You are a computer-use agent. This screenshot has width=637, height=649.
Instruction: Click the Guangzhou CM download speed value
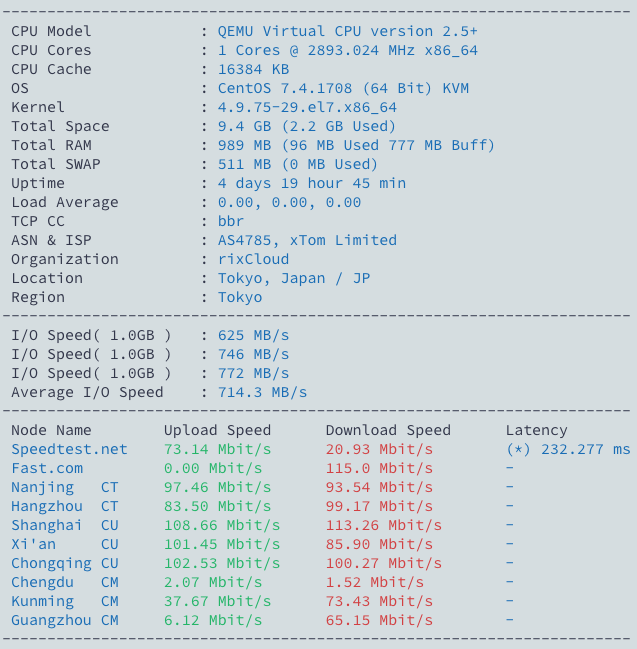[x=379, y=620]
